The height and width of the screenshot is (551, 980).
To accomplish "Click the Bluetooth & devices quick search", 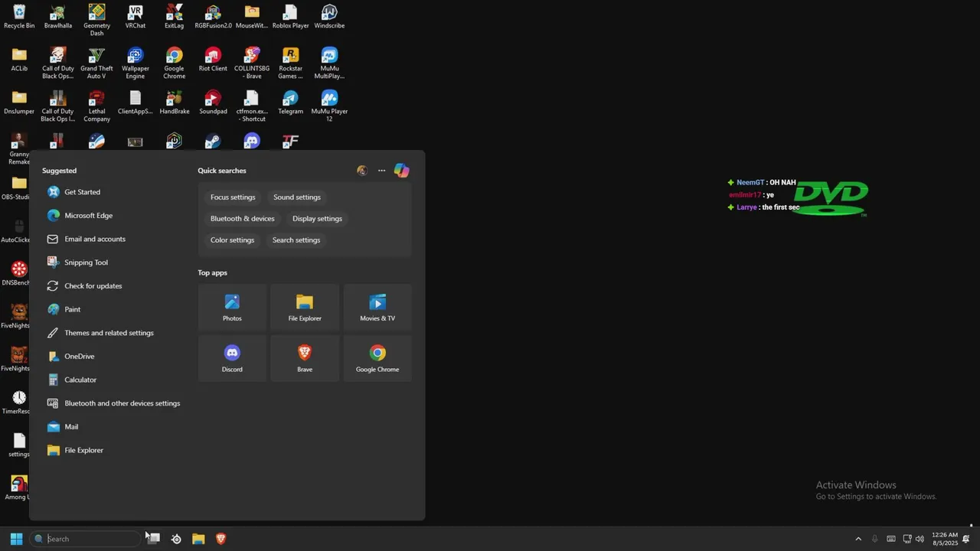I will point(242,219).
